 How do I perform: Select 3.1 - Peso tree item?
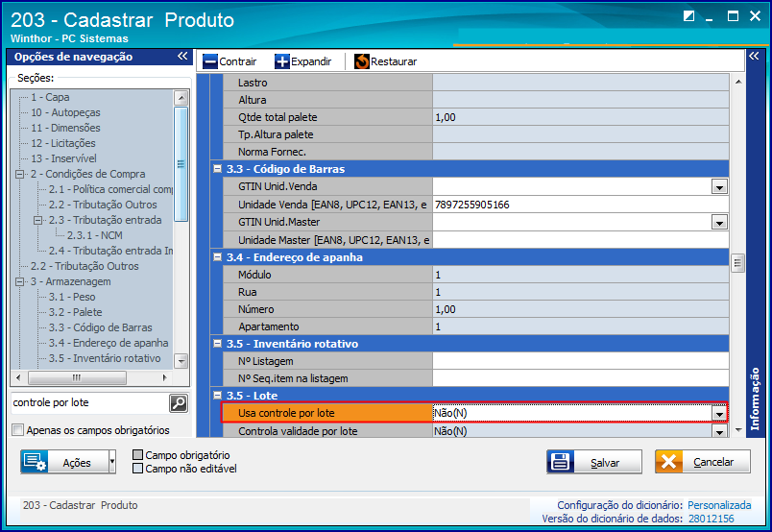(x=72, y=297)
